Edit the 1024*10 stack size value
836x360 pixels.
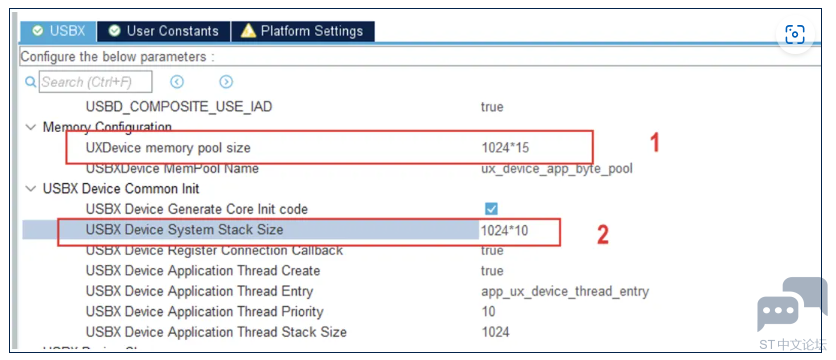point(505,230)
